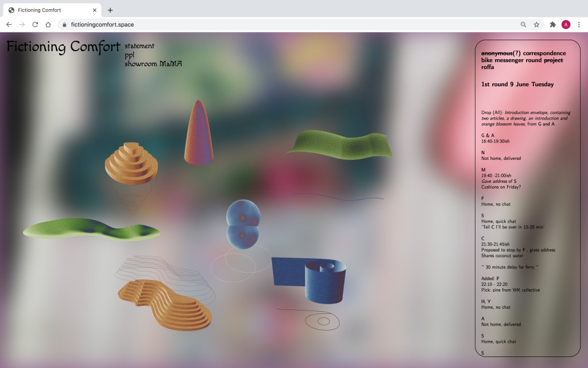This screenshot has height=368, width=588.
Task: Open Chrome three-dot menu
Action: (x=579, y=25)
